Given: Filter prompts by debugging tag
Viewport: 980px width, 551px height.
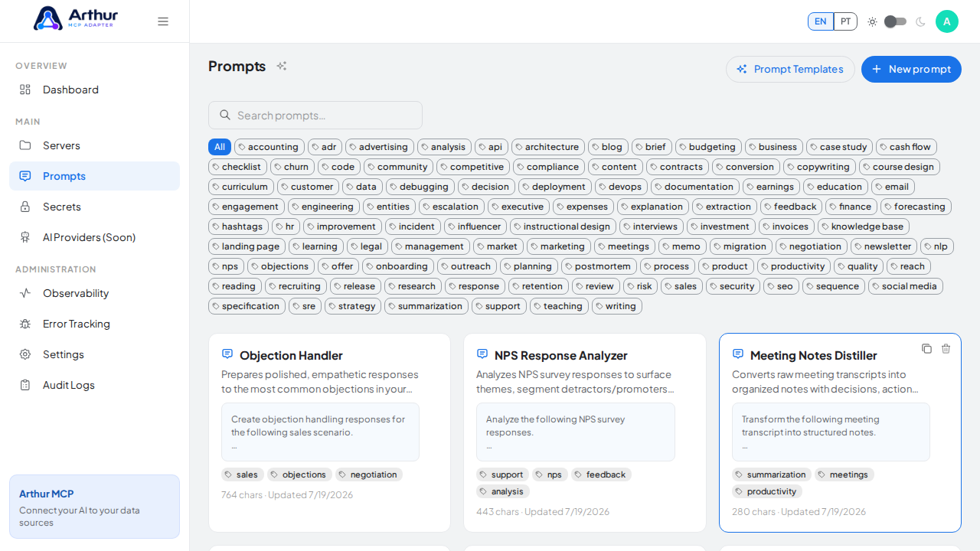Looking at the screenshot, I should [420, 187].
